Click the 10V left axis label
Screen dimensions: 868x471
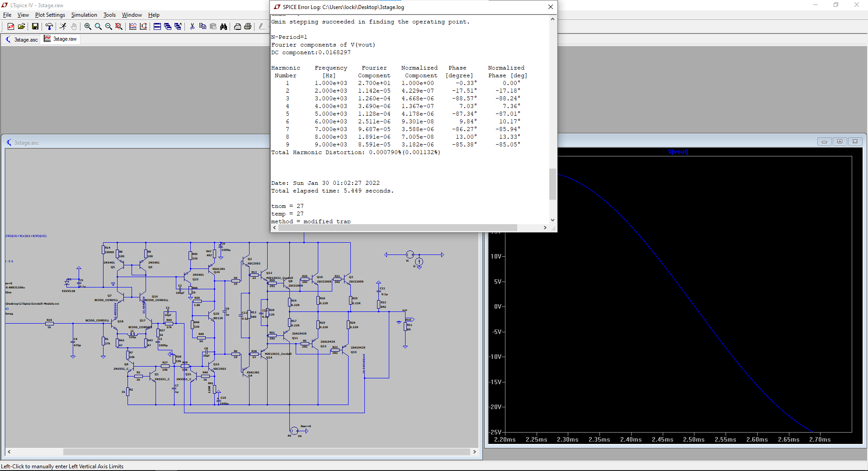(496, 256)
